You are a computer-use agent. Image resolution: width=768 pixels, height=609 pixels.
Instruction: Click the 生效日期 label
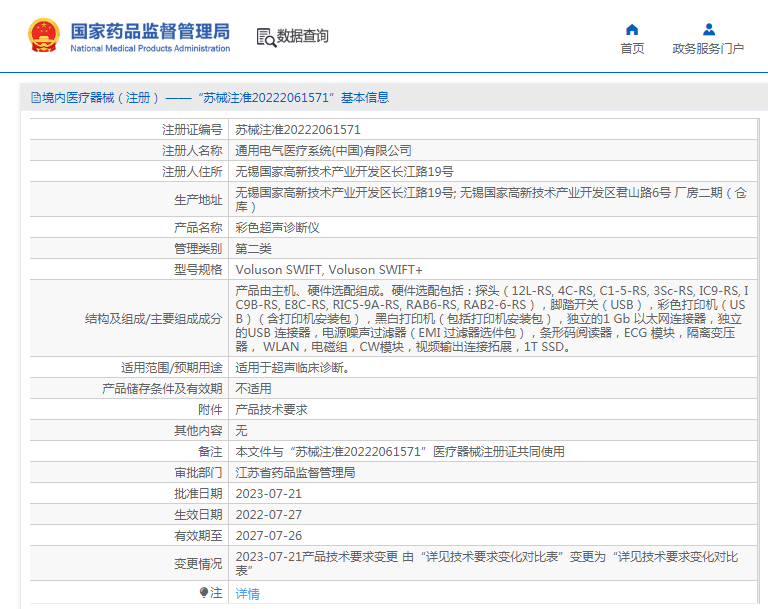[x=198, y=515]
